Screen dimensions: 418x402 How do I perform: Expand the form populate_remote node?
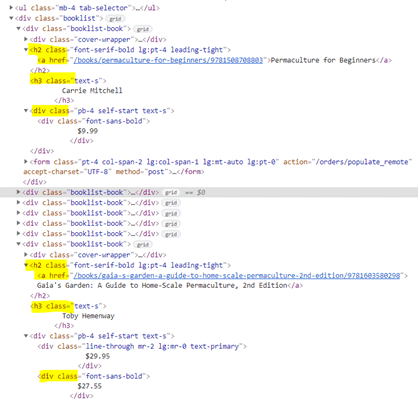click(26, 161)
